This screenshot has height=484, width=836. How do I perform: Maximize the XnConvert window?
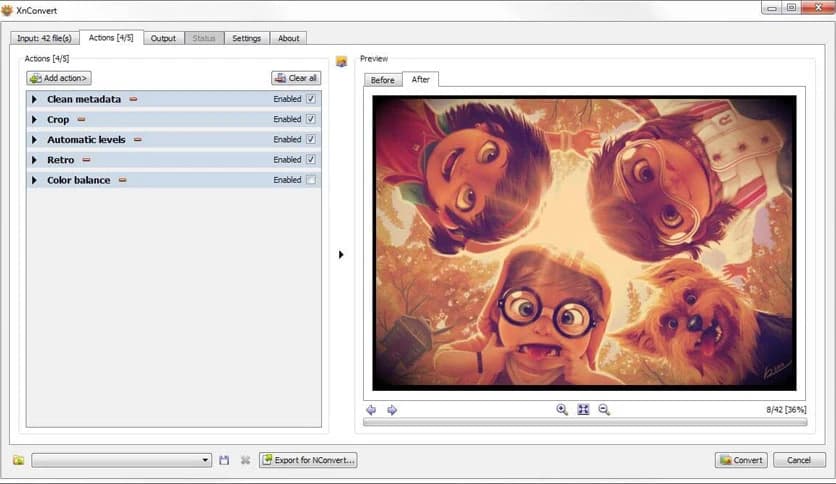click(x=792, y=7)
